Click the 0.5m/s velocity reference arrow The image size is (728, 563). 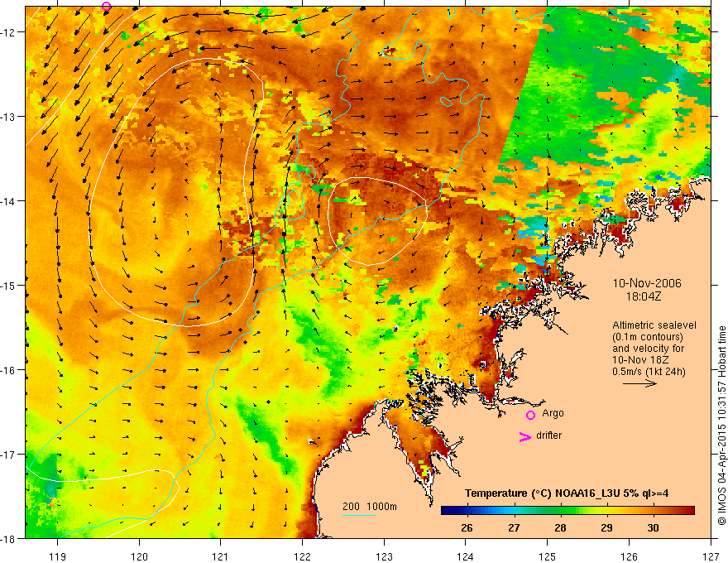639,383
